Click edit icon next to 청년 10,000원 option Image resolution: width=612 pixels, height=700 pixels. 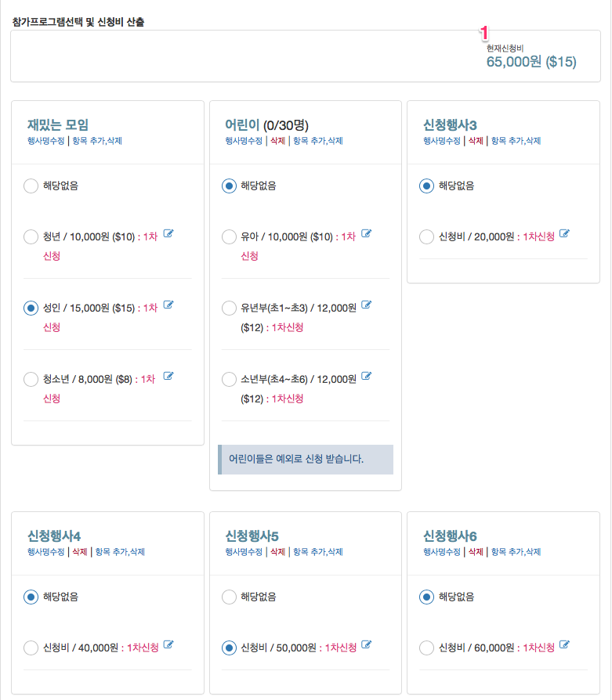168,233
